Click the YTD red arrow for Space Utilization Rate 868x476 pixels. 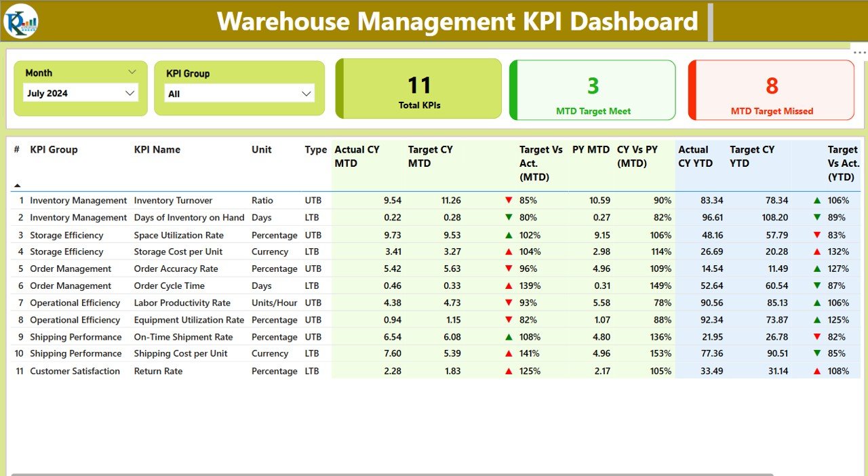[817, 235]
